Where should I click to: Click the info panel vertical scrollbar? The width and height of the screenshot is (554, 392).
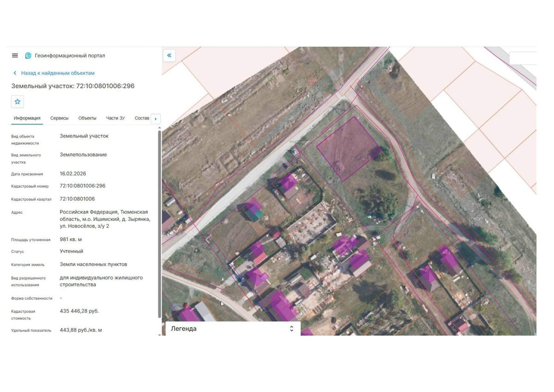coord(160,224)
